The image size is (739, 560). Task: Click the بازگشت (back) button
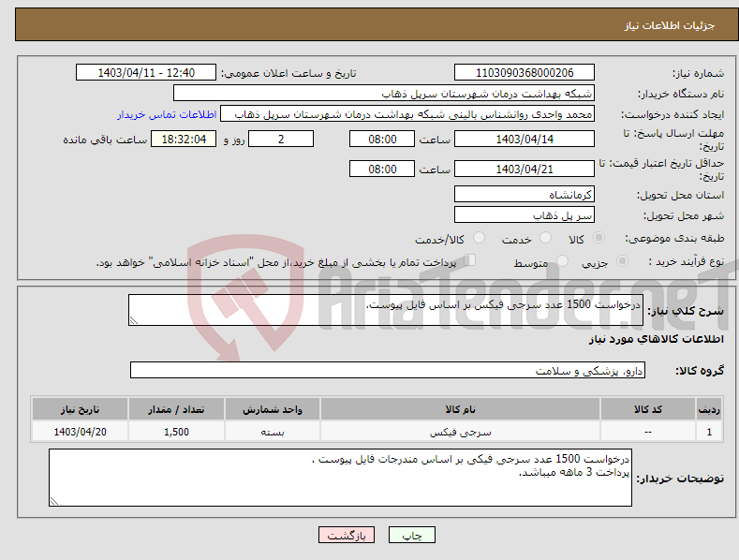347,535
